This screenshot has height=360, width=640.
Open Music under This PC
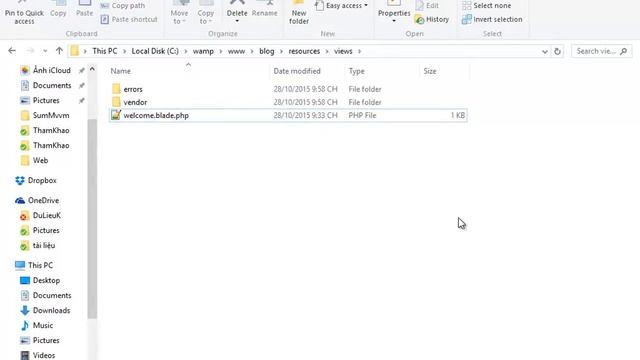(x=37, y=326)
